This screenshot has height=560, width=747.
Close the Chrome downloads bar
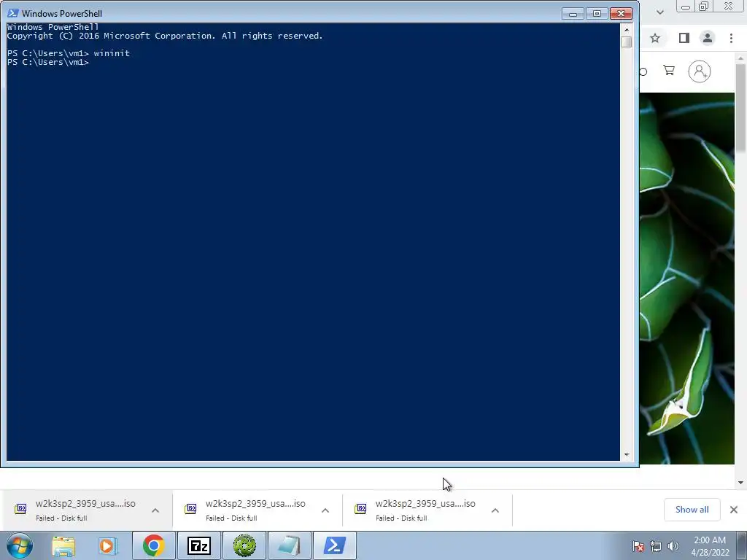pyautogui.click(x=734, y=510)
